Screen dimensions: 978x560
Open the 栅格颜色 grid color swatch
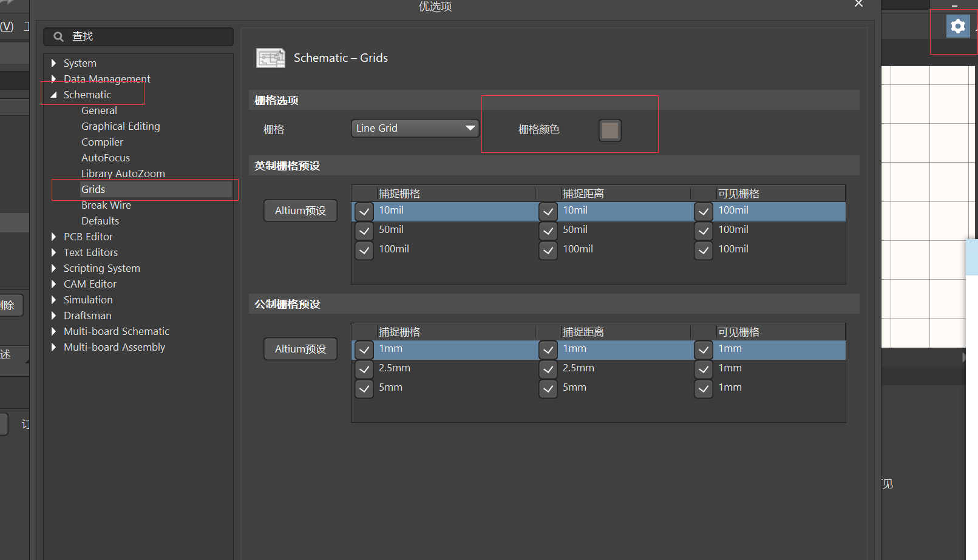[x=610, y=130]
